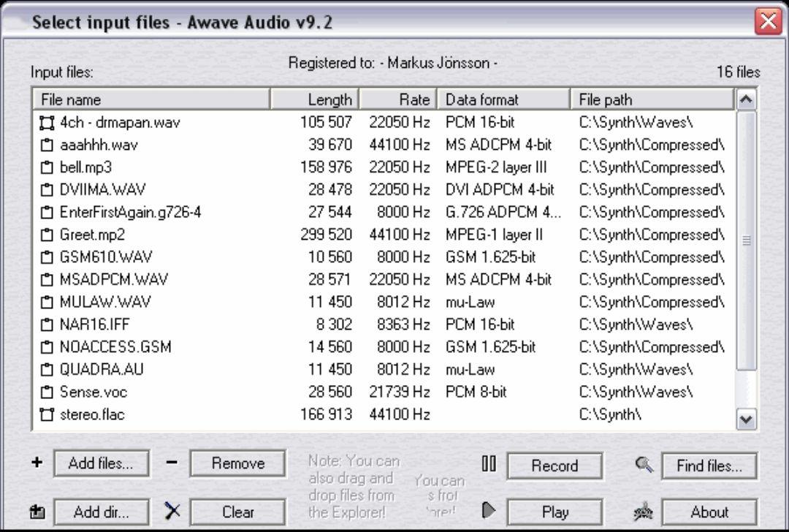Click the PCM 8-bit data format cell
789x532 pixels.
[476, 392]
